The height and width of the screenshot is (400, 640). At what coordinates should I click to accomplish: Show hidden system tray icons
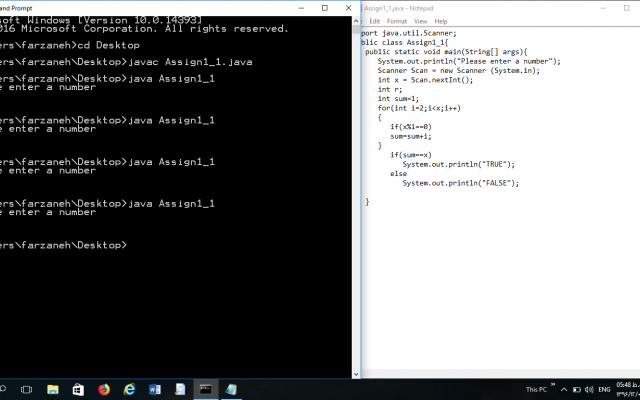[x=564, y=390]
